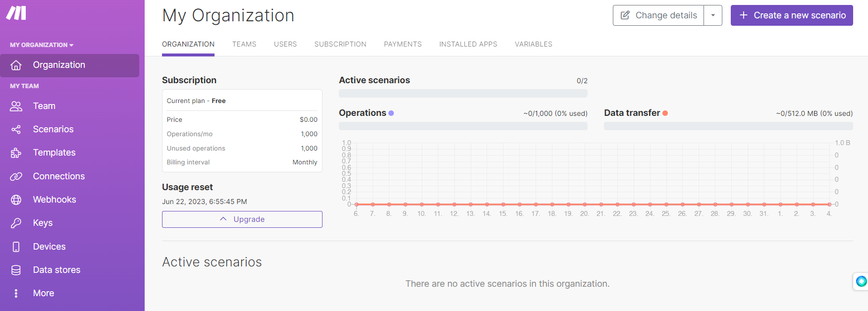This screenshot has height=311, width=868.
Task: Click the Data stores database icon
Action: click(16, 270)
